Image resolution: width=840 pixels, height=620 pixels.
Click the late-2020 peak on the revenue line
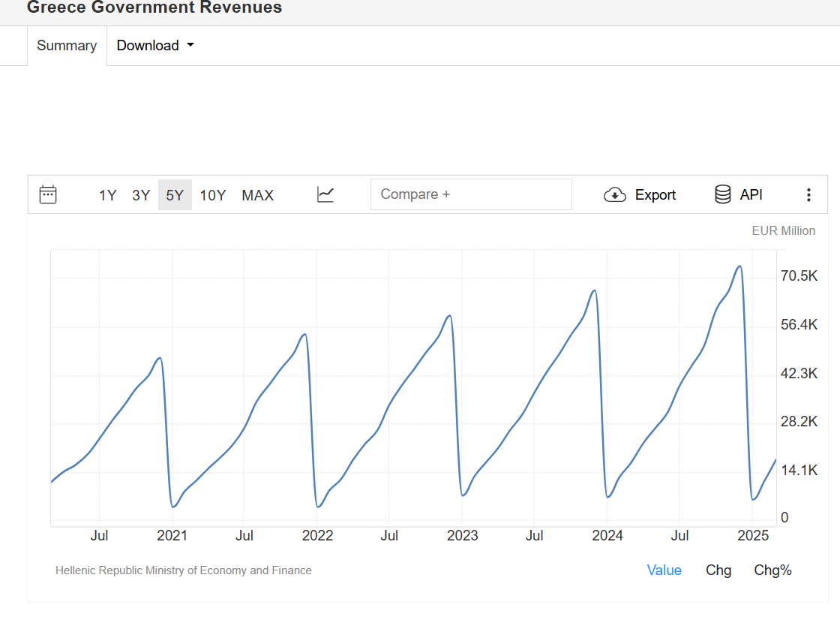click(x=159, y=358)
